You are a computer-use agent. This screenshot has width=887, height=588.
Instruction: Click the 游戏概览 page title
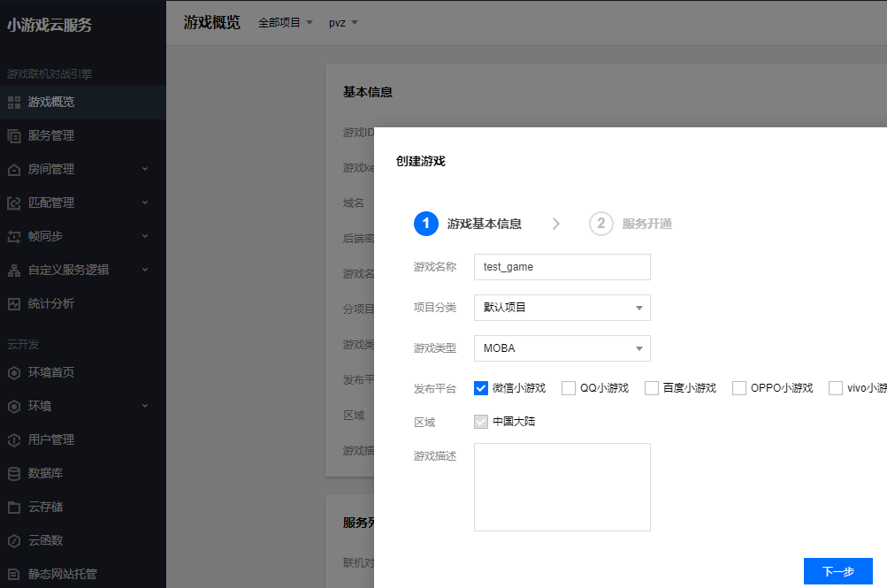click(212, 23)
